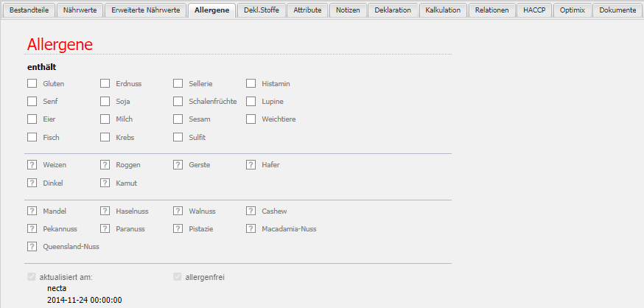Toggle the Histamin checkbox

251,83
